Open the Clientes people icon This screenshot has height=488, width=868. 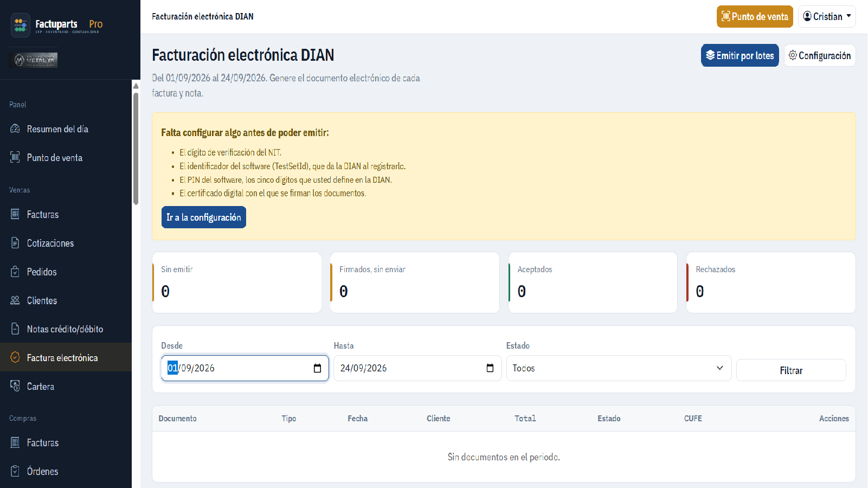[x=15, y=300]
